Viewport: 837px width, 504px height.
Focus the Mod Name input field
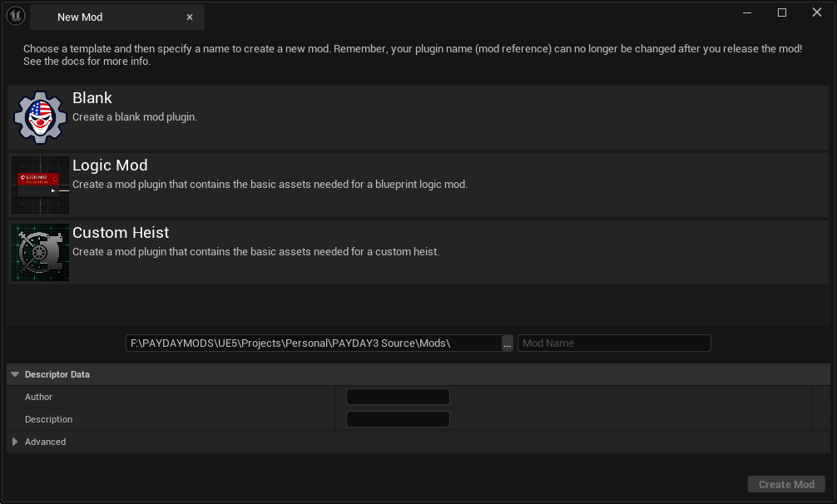click(614, 343)
